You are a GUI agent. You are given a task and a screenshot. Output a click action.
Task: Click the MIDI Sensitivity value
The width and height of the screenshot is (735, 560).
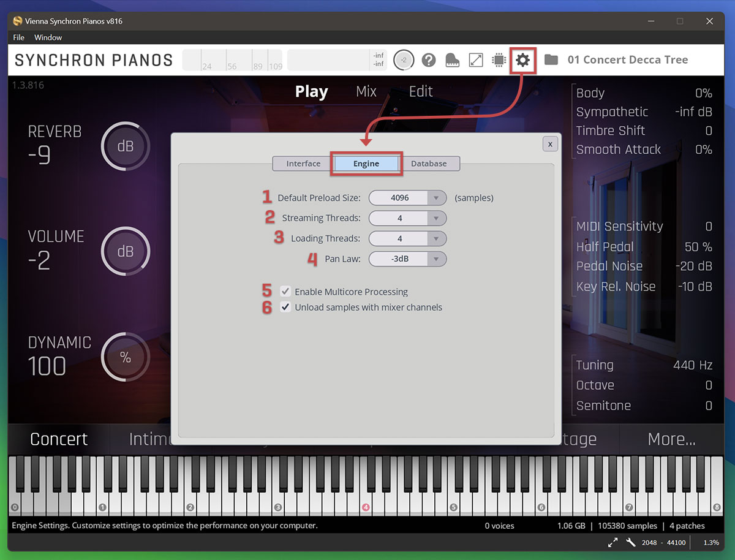point(709,227)
